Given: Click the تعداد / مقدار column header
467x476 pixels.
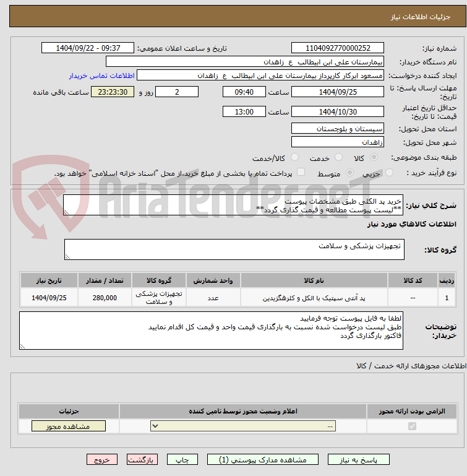Looking at the screenshot, I should [105, 280].
